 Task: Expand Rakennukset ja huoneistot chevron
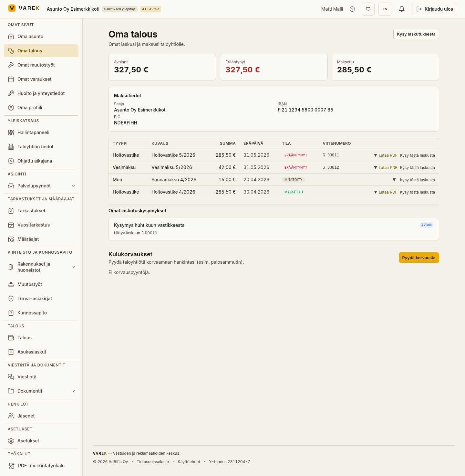tap(73, 267)
